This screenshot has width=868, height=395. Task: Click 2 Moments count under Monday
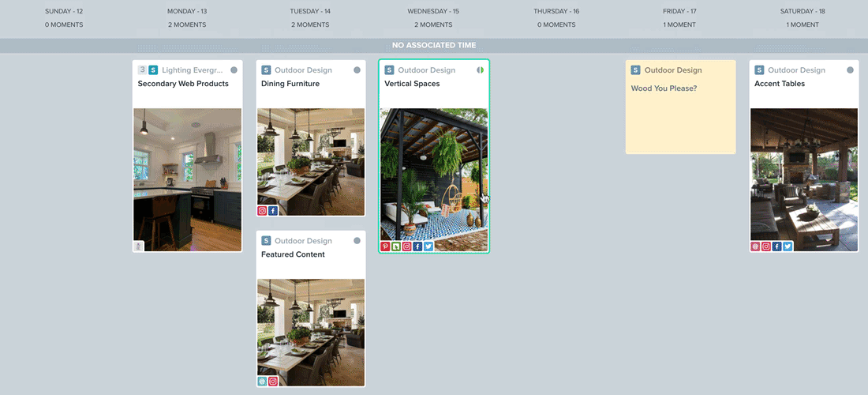(187, 25)
